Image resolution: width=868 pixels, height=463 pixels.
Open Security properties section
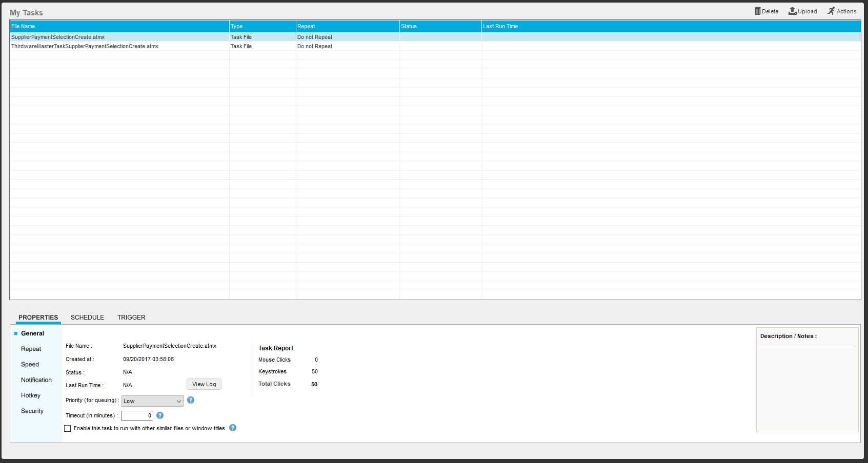coord(32,411)
